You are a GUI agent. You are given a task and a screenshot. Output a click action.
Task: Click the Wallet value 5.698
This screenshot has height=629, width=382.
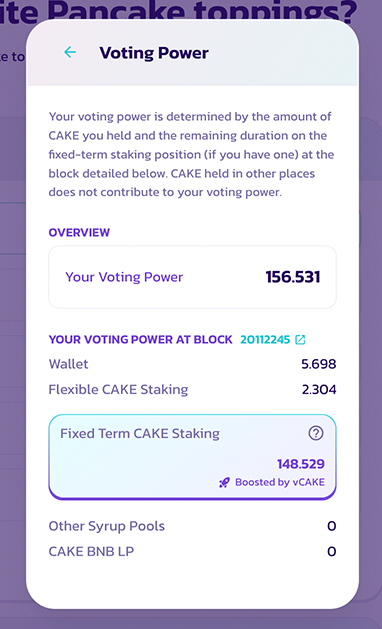(319, 364)
